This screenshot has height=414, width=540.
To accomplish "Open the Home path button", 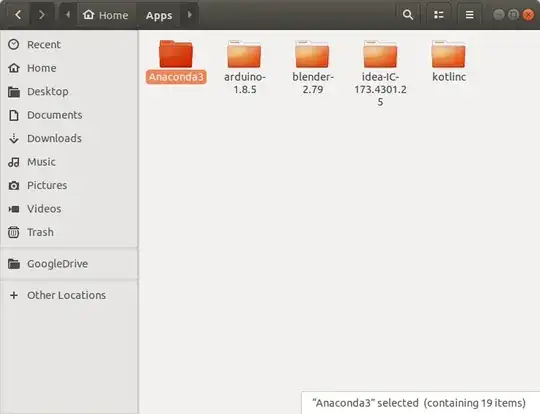I will click(x=105, y=15).
